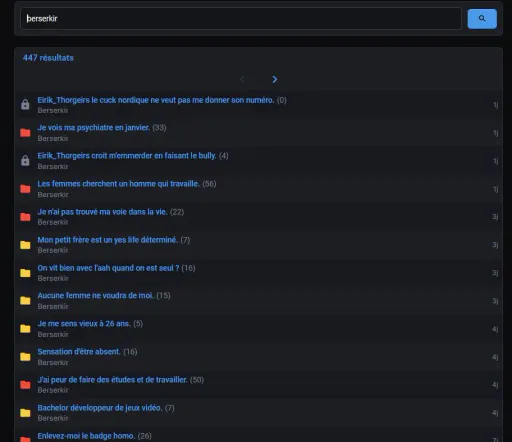Click author 'Berserkir' under 'psychiatre en janvier'
Viewport: 512px width, 442px height.
53,138
